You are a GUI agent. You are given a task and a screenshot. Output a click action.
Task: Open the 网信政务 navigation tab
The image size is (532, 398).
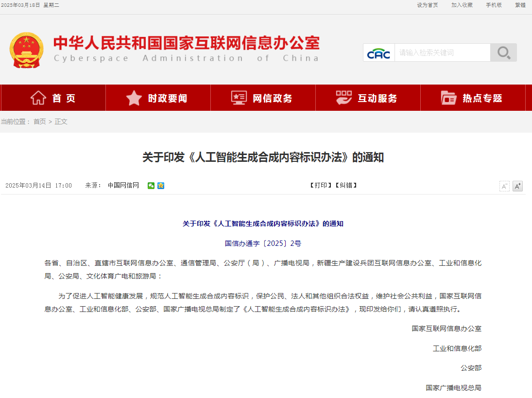click(x=263, y=98)
